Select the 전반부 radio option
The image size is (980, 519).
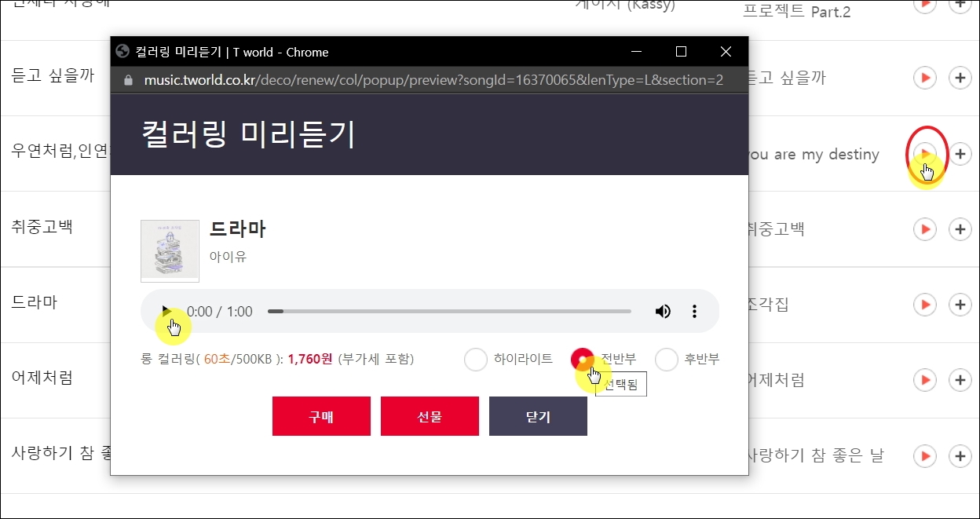tap(583, 360)
